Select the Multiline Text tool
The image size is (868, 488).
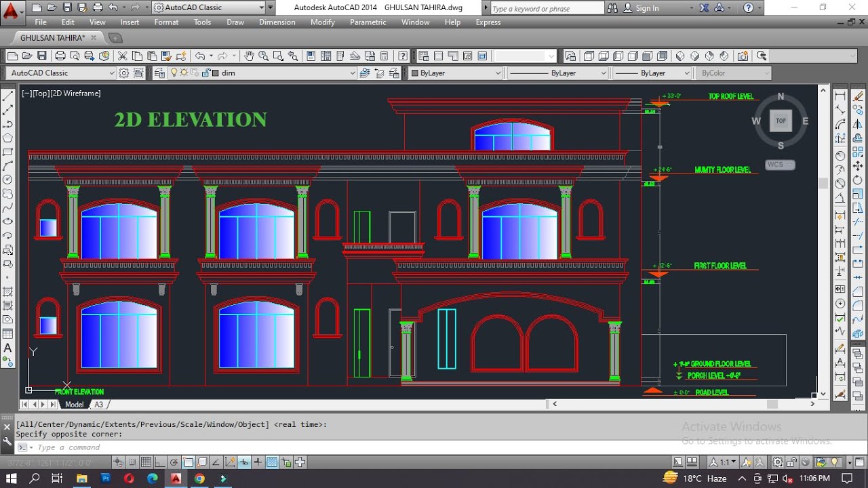coord(8,348)
